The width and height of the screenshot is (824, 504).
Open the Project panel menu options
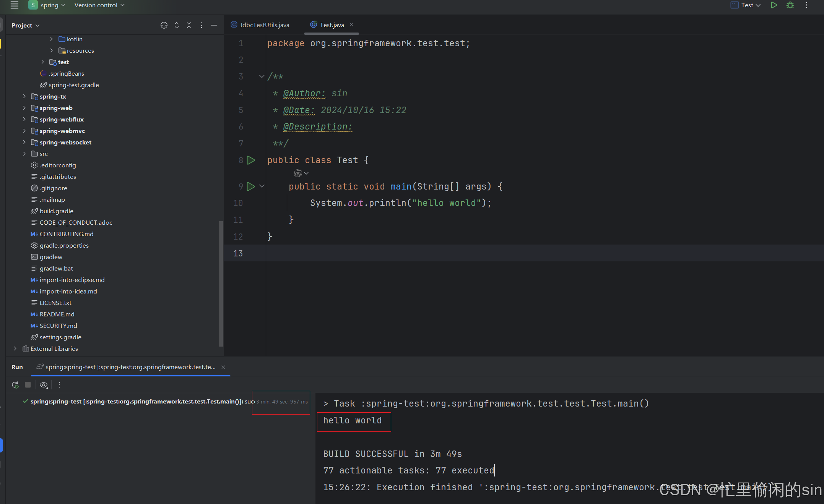point(202,25)
